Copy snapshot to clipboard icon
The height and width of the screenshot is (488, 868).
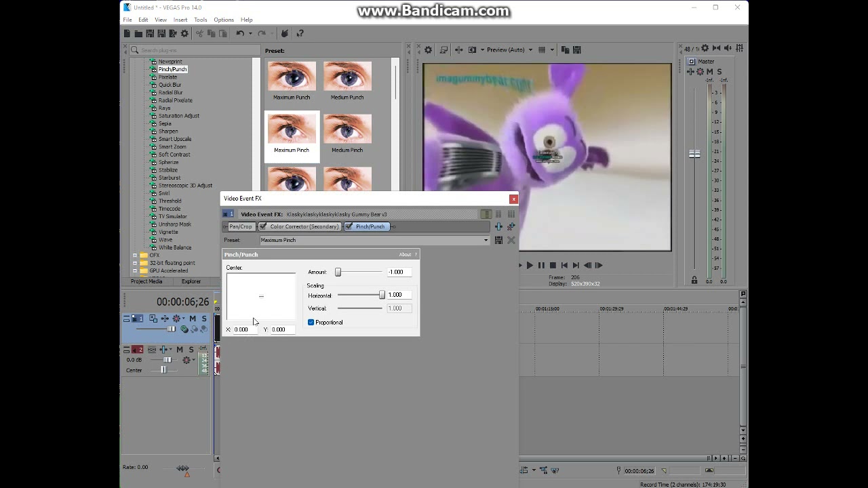(565, 49)
